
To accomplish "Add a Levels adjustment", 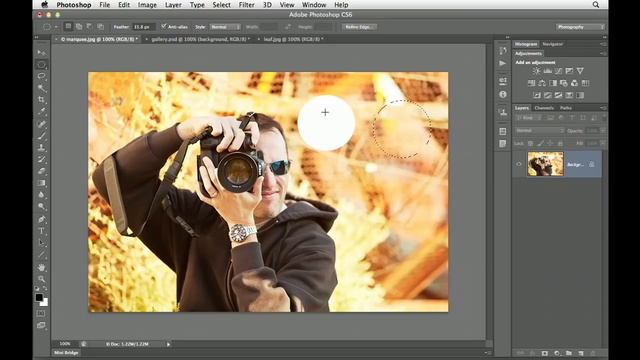I will (547, 71).
